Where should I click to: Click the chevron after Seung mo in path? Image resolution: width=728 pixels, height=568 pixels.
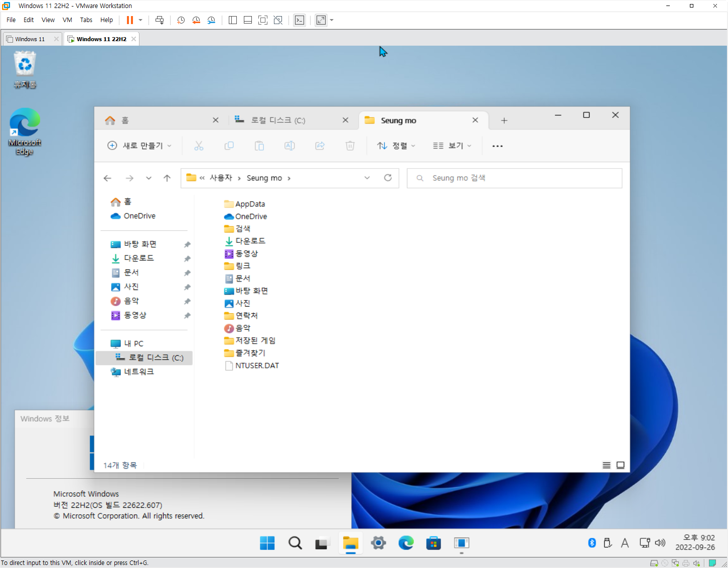pyautogui.click(x=289, y=178)
